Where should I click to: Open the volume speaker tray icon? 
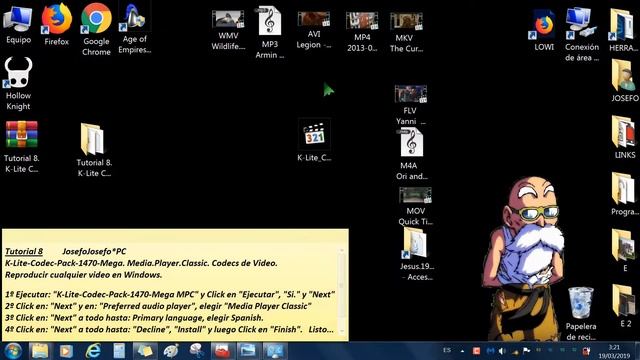pyautogui.click(x=502, y=351)
